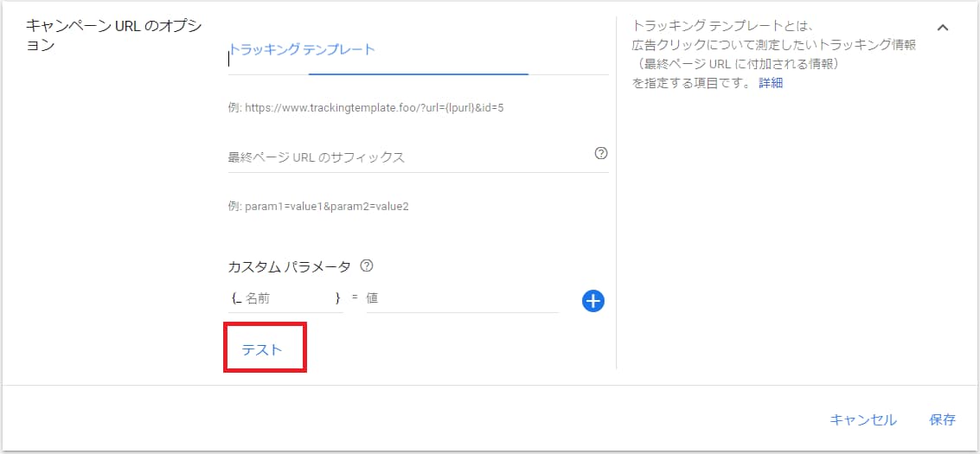
Task: Click into 最終ページ URL のサフィックス field
Action: [x=407, y=157]
